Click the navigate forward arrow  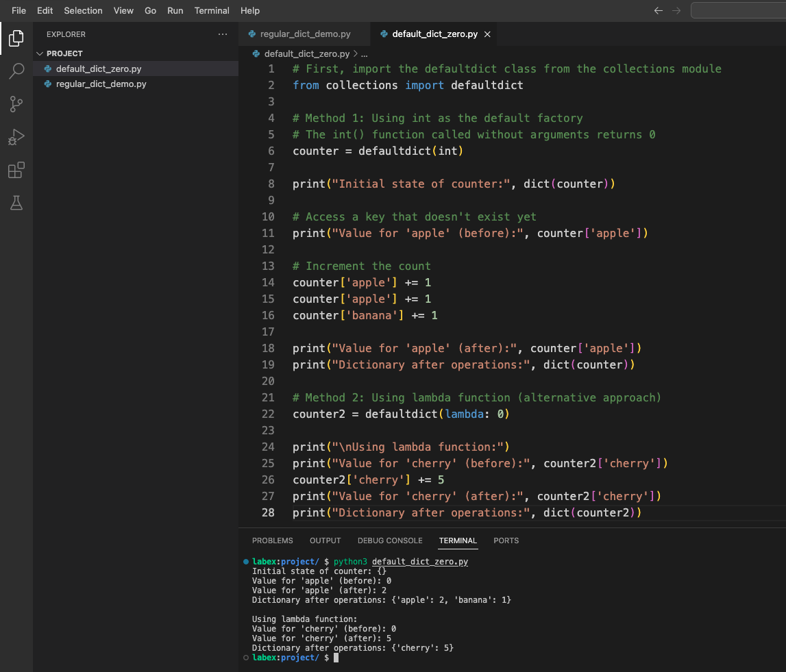pos(676,10)
